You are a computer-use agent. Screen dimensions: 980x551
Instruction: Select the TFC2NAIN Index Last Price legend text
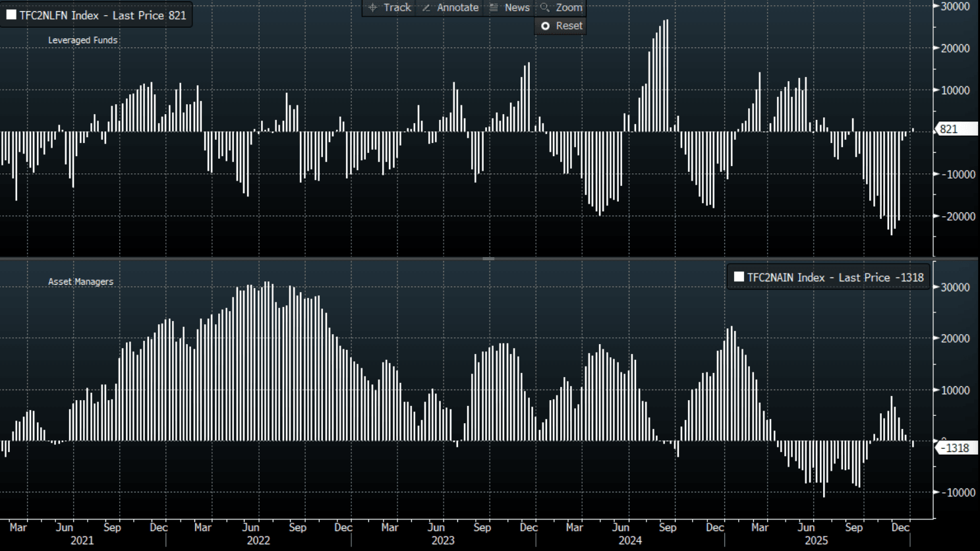(835, 277)
